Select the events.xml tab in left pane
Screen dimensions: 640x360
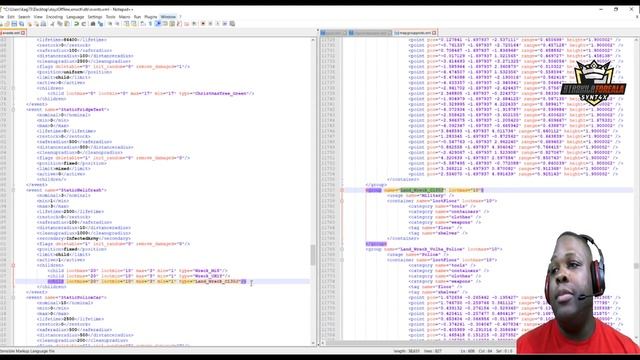(11, 33)
